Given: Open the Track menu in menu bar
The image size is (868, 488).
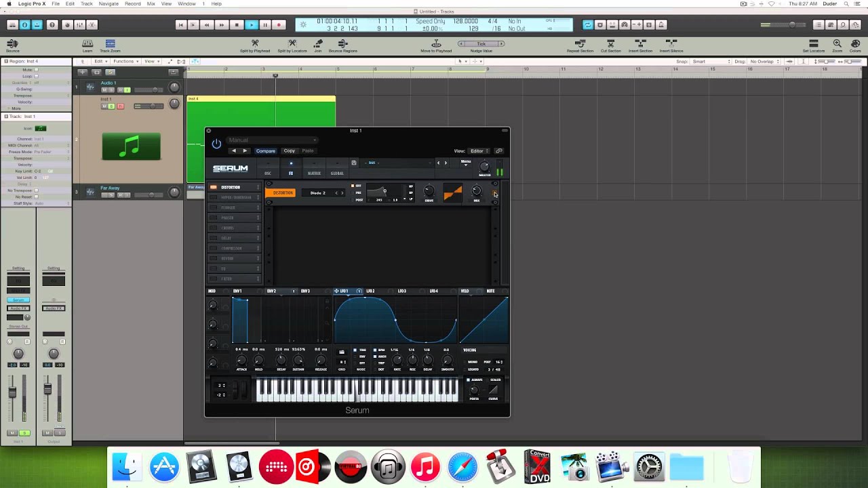Looking at the screenshot, I should 87,3.
